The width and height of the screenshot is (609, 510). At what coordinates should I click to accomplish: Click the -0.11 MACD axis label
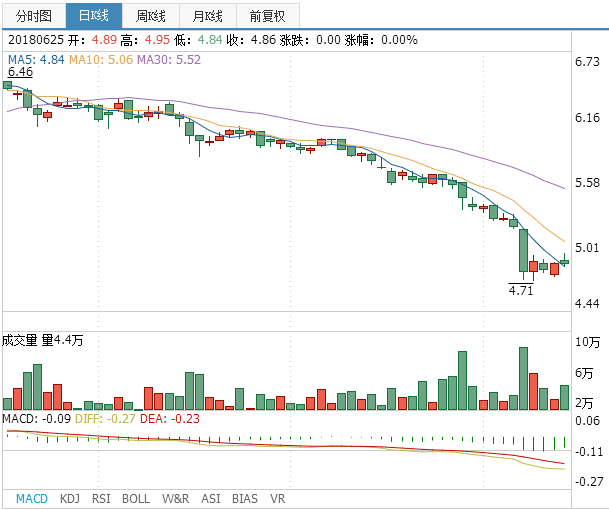589,452
